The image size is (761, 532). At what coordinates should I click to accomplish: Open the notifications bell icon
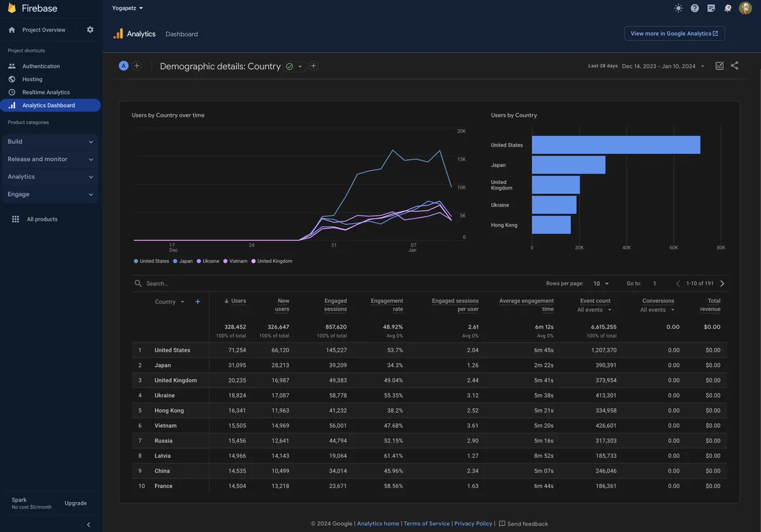[x=728, y=8]
